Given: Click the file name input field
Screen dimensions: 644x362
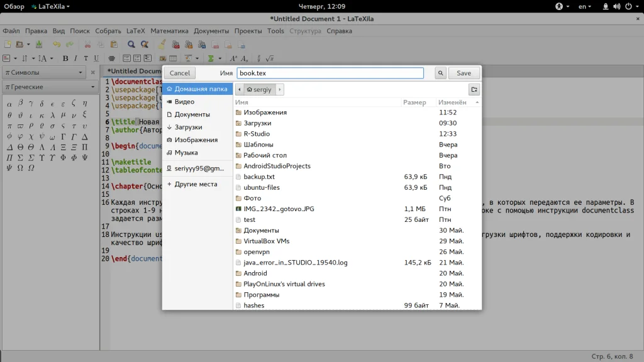Looking at the screenshot, I should [330, 73].
